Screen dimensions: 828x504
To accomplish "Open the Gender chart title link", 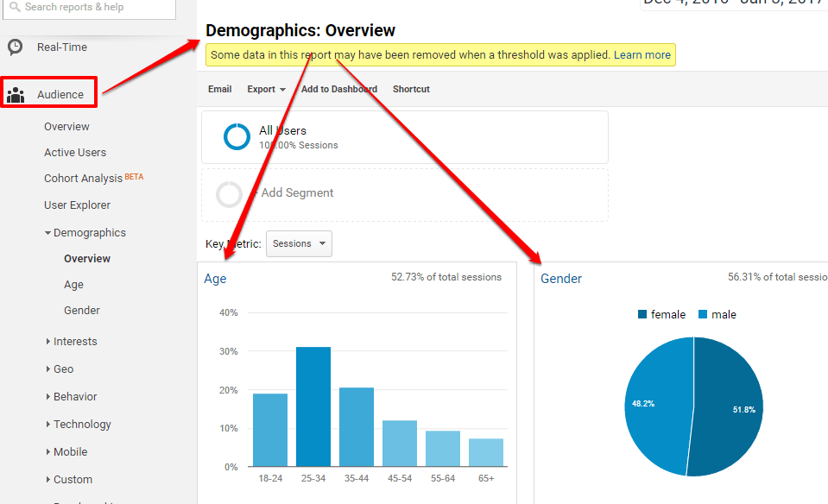I will pyautogui.click(x=561, y=279).
